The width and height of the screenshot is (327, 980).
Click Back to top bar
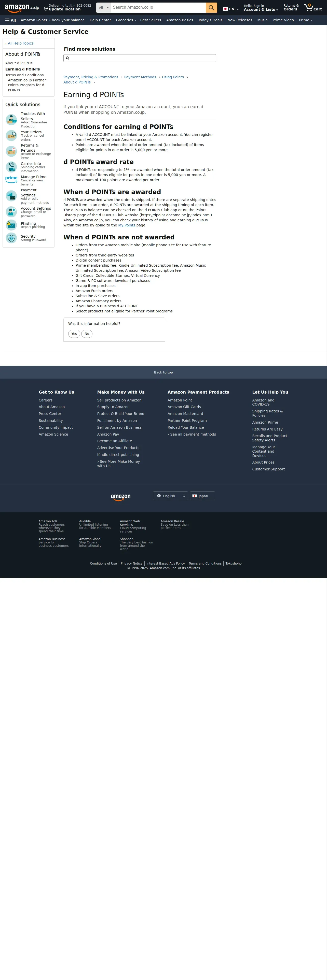click(x=163, y=372)
